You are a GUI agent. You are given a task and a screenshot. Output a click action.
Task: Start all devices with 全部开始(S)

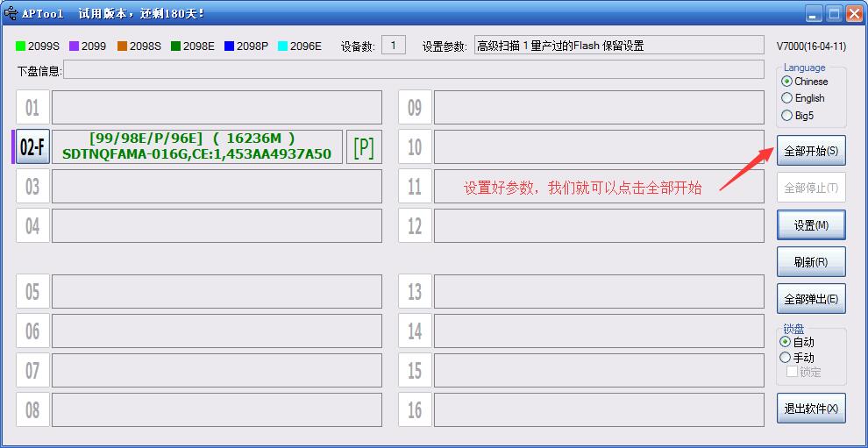pos(811,151)
